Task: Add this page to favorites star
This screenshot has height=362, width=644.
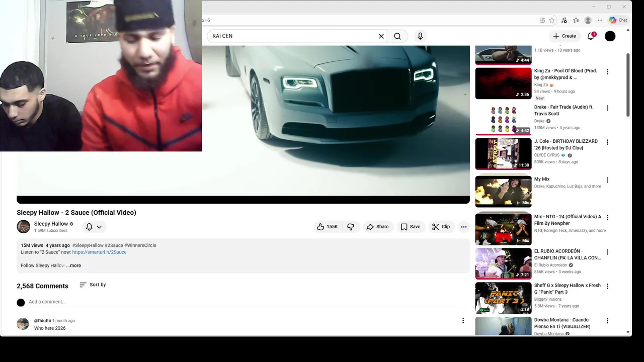Action: (552, 20)
